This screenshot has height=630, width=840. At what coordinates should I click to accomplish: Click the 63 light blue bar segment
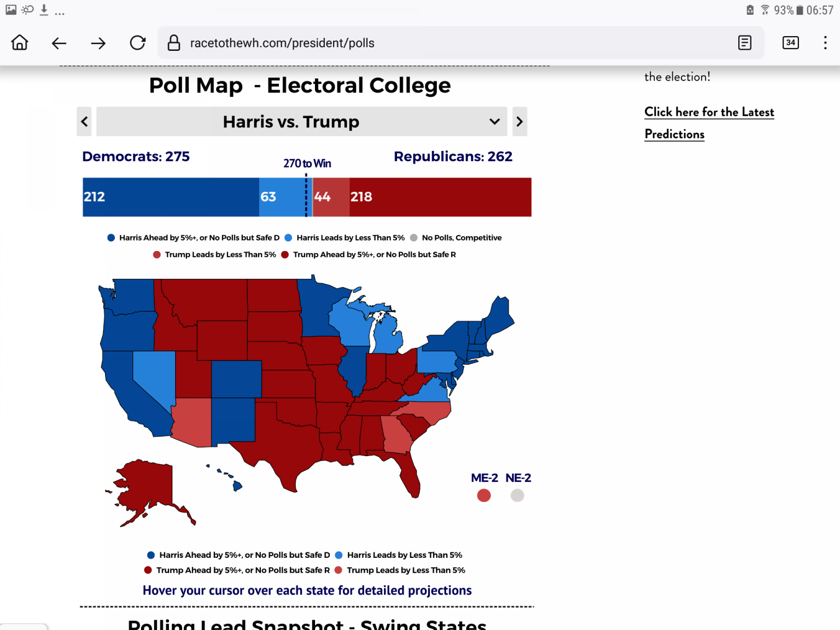(283, 197)
